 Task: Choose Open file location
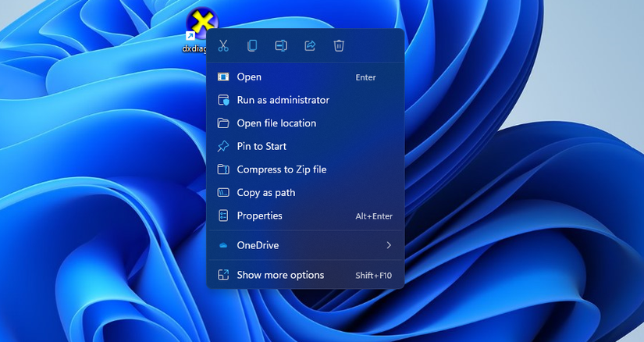[305, 123]
